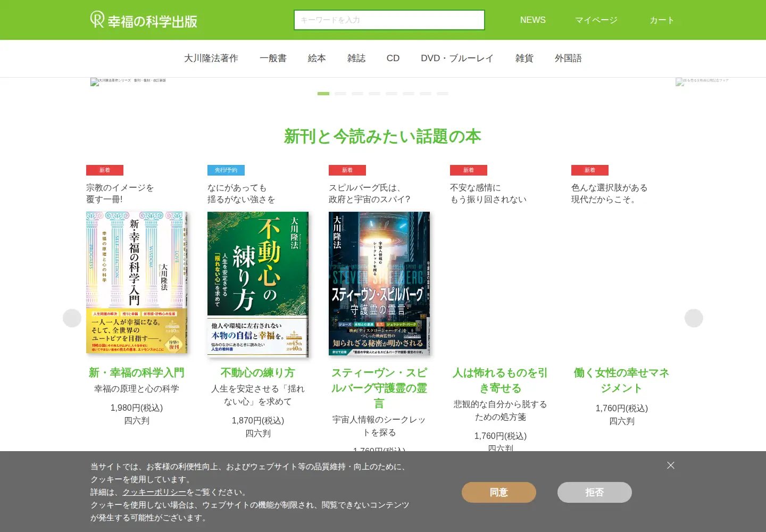766x532 pixels.
Task: Accept cookies with 同意 button
Action: [x=499, y=493]
